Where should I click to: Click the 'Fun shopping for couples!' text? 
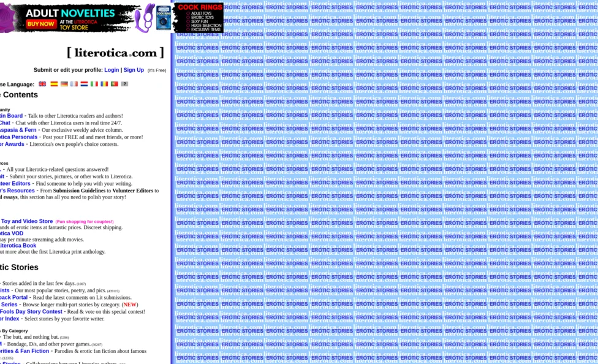85,222
